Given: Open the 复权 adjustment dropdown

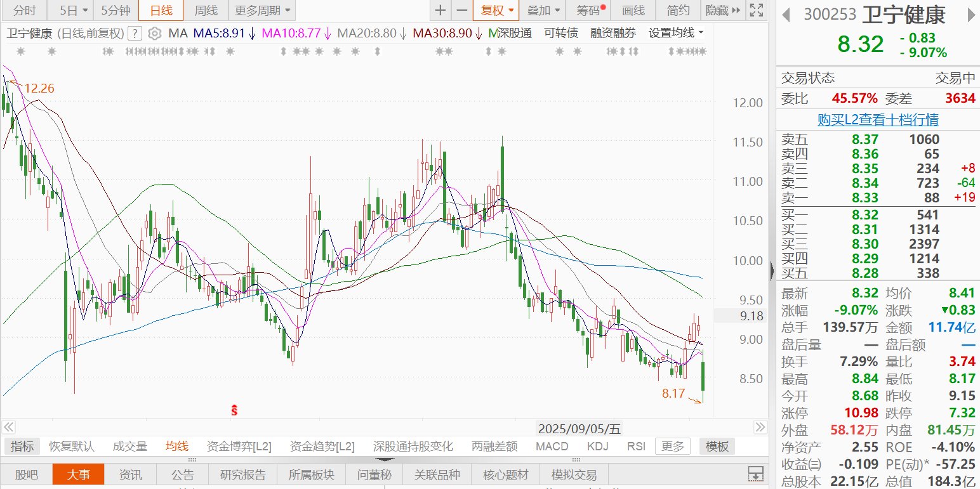Looking at the screenshot, I should [496, 10].
